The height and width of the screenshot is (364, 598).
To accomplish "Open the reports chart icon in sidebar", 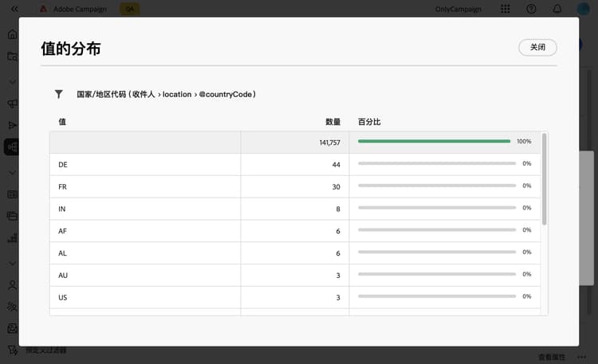I will pos(12,238).
